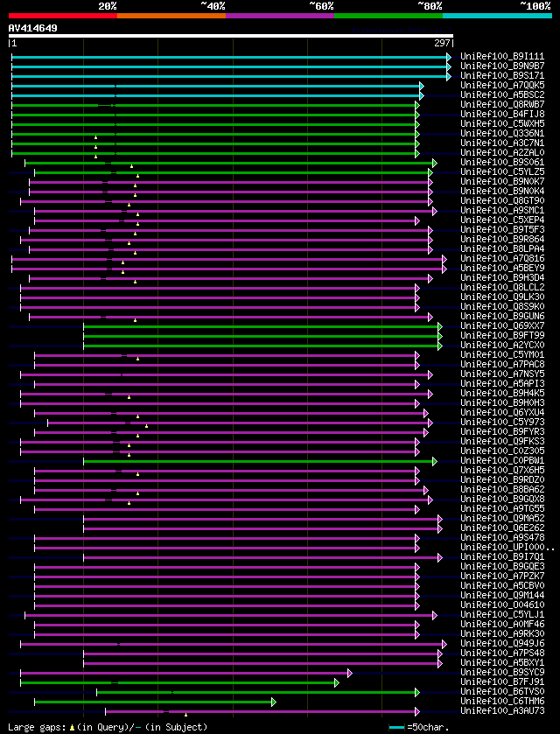Click the UniRef100_B7FJ91 label
This screenshot has height=734, width=560.
(x=502, y=682)
